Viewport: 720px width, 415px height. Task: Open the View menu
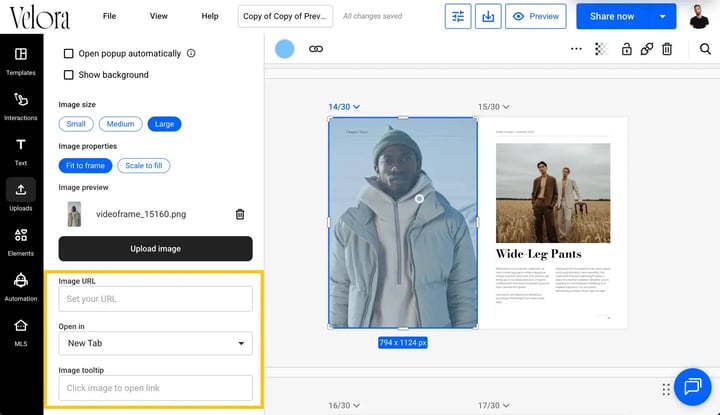coord(158,16)
